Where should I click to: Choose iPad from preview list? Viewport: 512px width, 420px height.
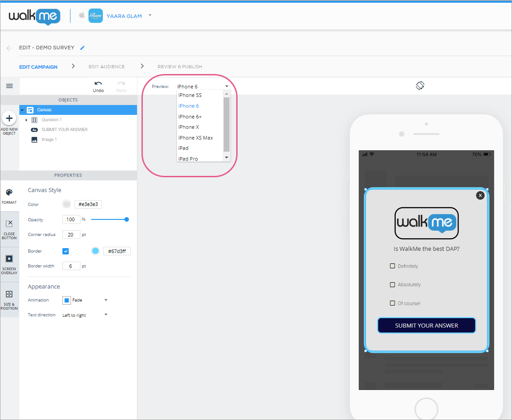[184, 148]
